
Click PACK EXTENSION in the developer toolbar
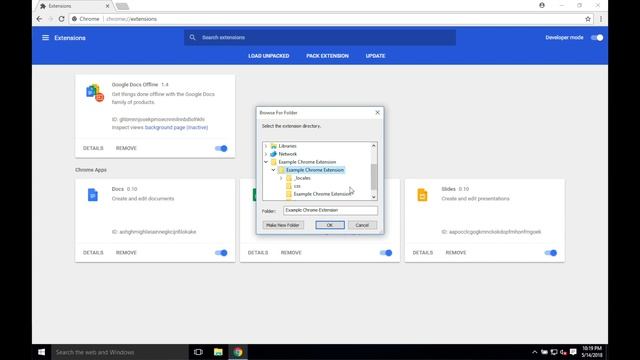(x=327, y=56)
